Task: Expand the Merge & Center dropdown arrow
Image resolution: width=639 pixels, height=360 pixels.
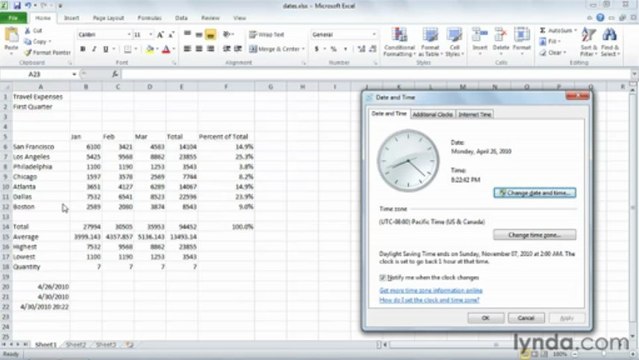Action: point(304,49)
